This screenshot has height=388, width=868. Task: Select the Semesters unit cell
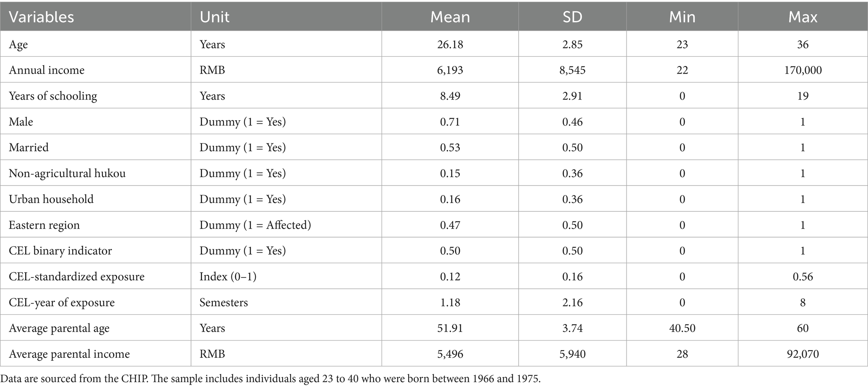coord(223,302)
